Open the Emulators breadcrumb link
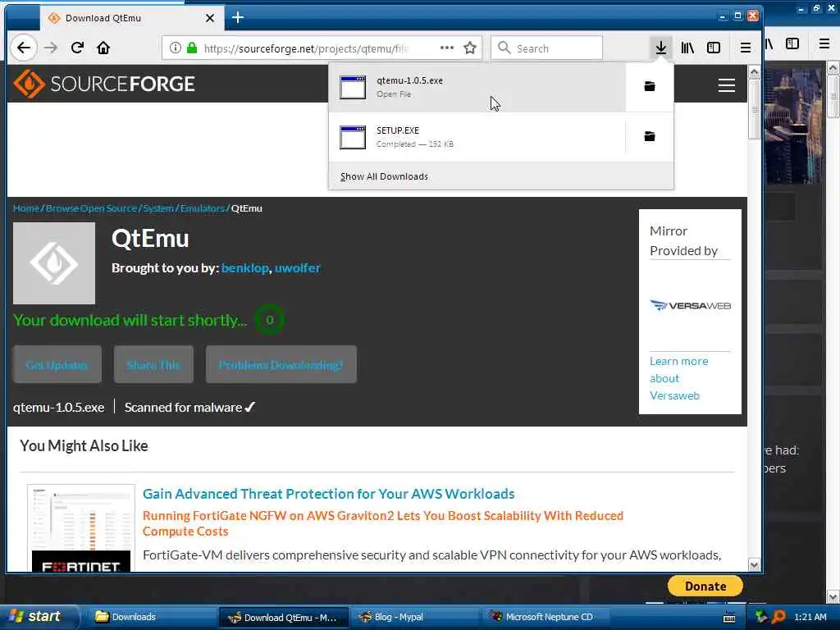840x630 pixels. point(202,208)
